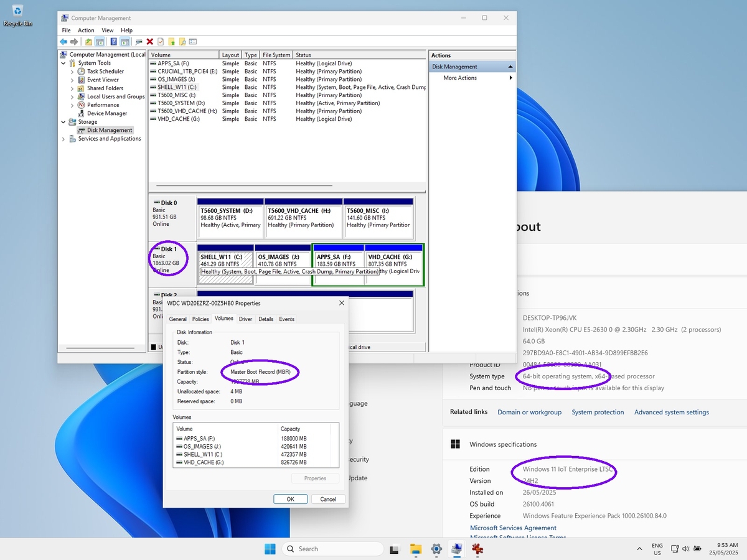
Task: Expand the Task Scheduler tree node
Action: coord(72,72)
